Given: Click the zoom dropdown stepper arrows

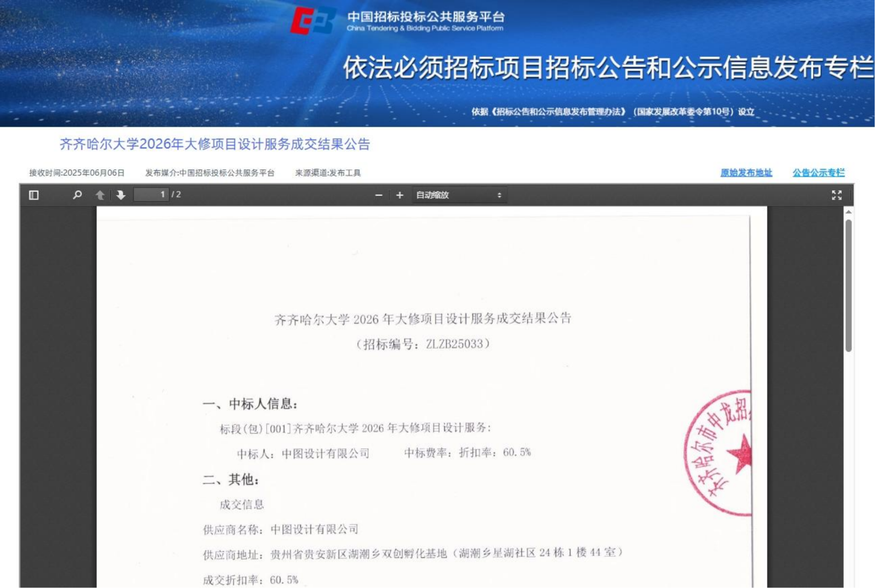Looking at the screenshot, I should [499, 195].
